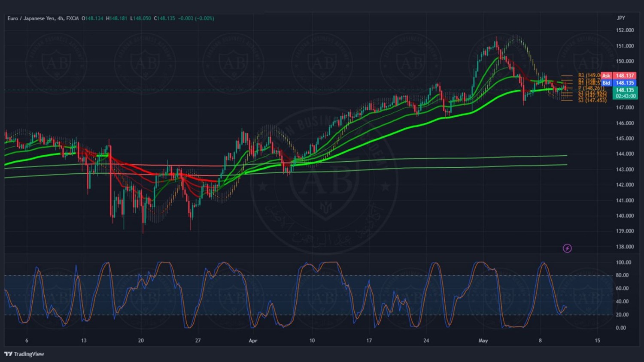Image resolution: width=644 pixels, height=362 pixels.
Task: Click the 145.000 price scale label
Action: (625, 139)
